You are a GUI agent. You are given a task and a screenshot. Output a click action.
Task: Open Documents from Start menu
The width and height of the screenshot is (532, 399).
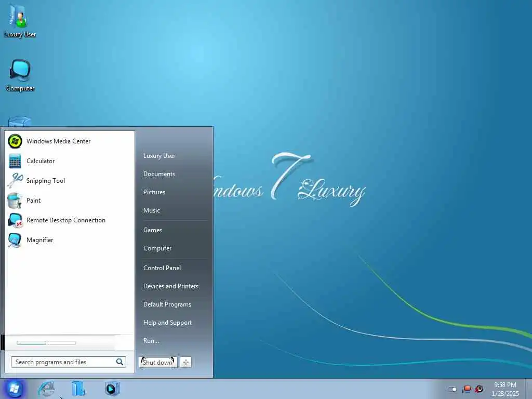159,174
